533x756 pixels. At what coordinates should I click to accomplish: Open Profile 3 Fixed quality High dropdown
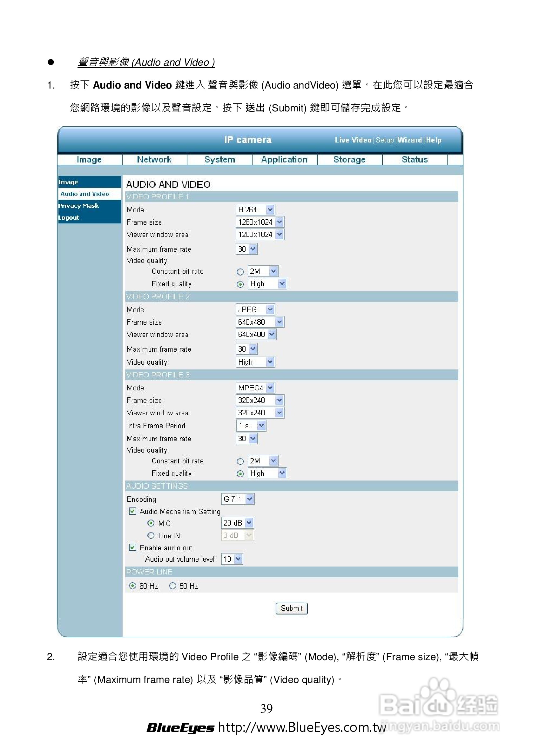pyautogui.click(x=267, y=474)
